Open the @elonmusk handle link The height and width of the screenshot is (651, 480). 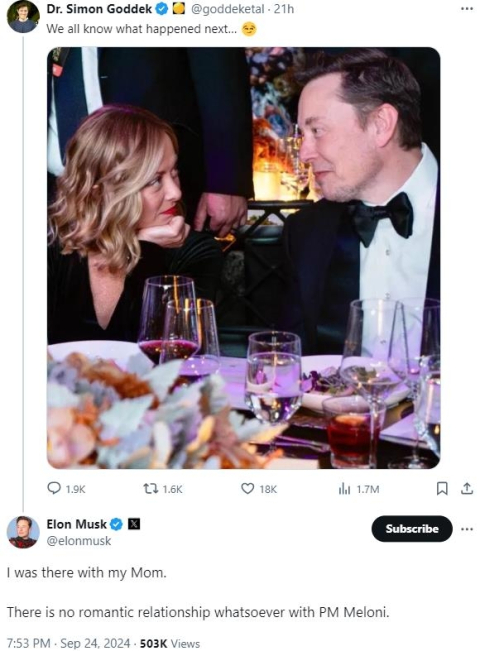(x=79, y=541)
